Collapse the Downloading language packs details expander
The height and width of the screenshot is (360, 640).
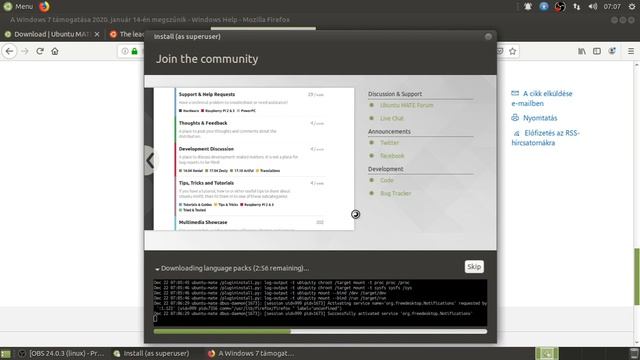point(157,269)
